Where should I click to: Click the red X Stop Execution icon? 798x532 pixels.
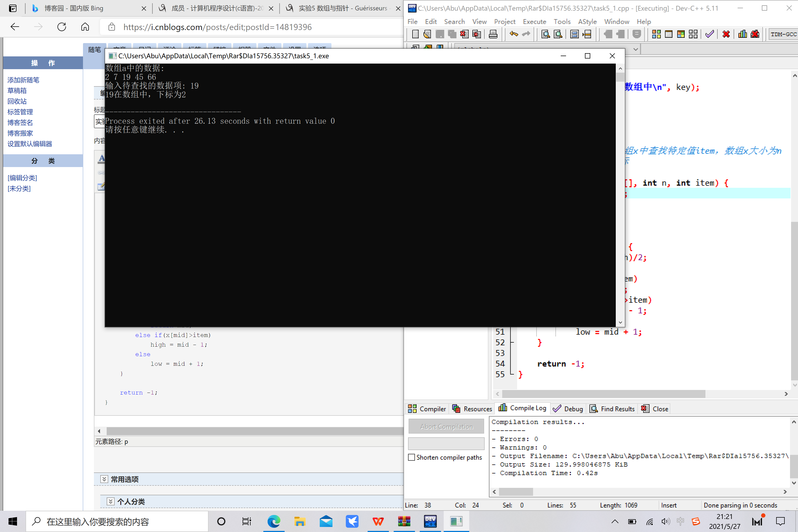tap(726, 34)
